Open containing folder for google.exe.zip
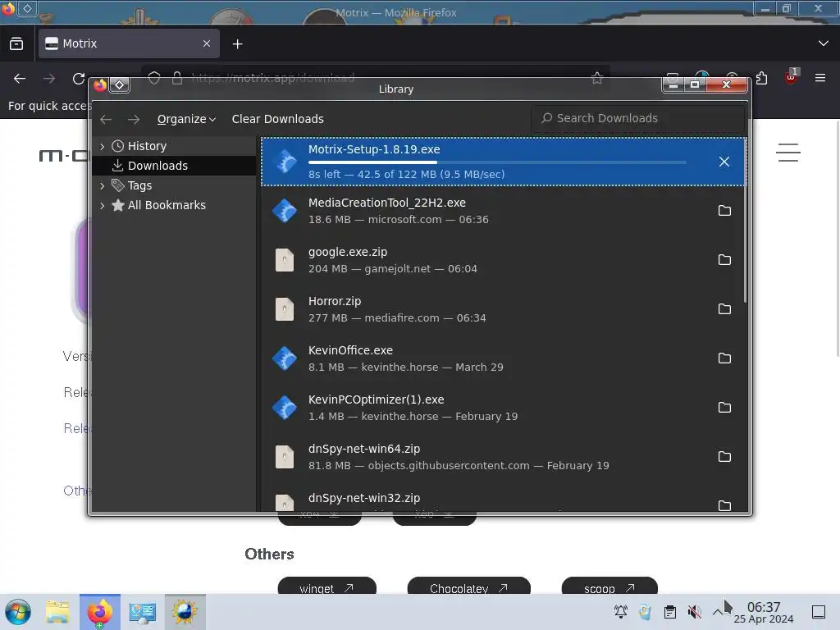This screenshot has width=840, height=630. (724, 260)
